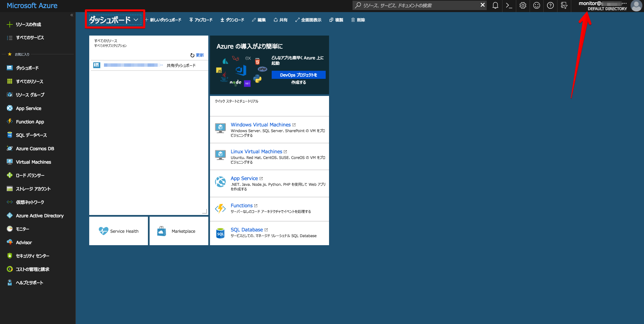Launch Cloud Shell from top bar
Viewport: 644px width, 324px height.
509,5
